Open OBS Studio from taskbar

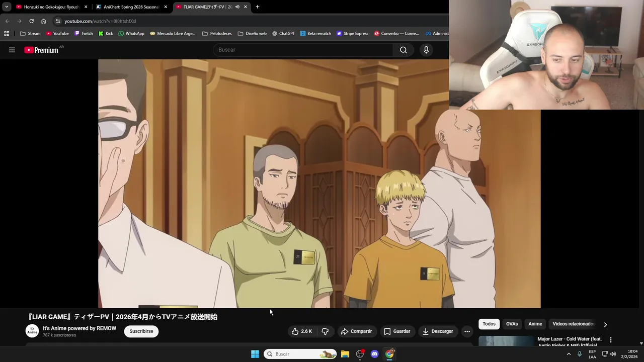coord(360,354)
